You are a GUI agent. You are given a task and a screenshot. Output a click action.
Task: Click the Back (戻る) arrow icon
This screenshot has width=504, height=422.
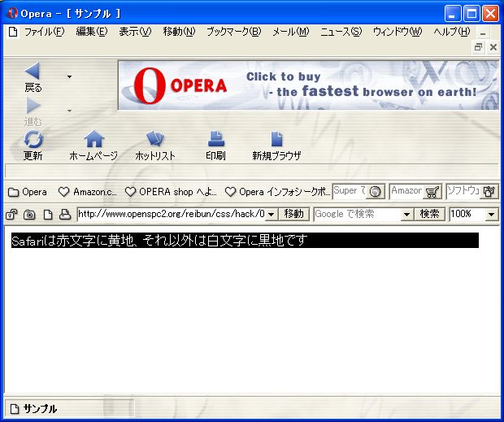(33, 71)
